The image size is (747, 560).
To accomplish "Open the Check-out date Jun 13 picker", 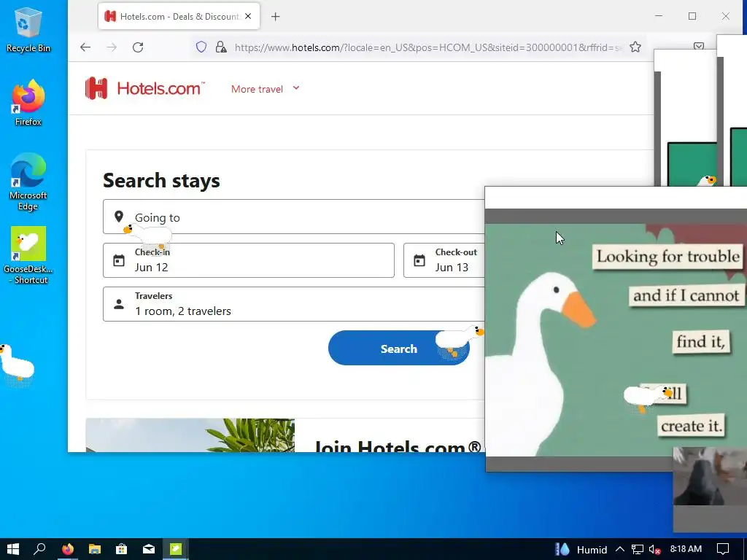I will coord(444,260).
